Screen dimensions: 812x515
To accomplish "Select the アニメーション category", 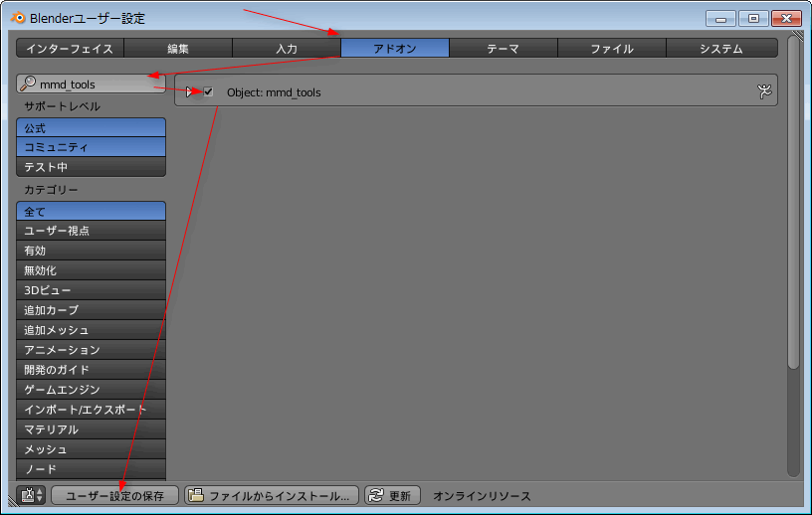I will 92,350.
